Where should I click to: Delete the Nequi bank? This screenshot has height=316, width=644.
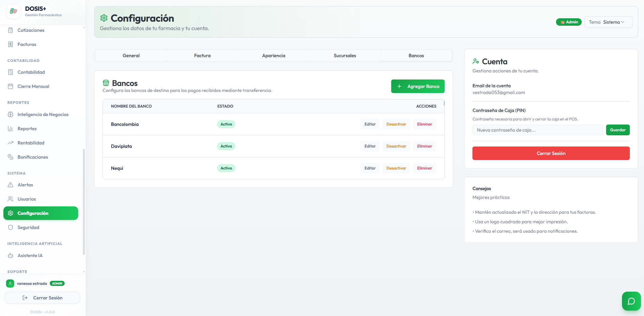(425, 168)
